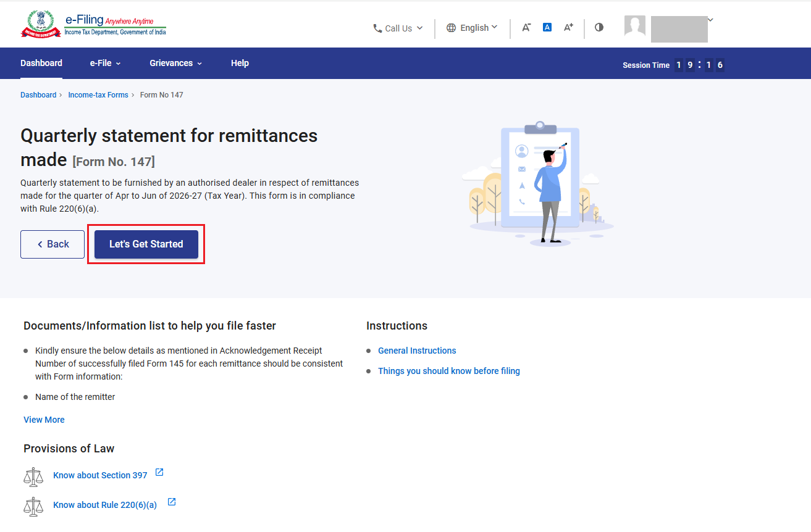811x532 pixels.
Task: Click the Back button
Action: [x=53, y=244]
